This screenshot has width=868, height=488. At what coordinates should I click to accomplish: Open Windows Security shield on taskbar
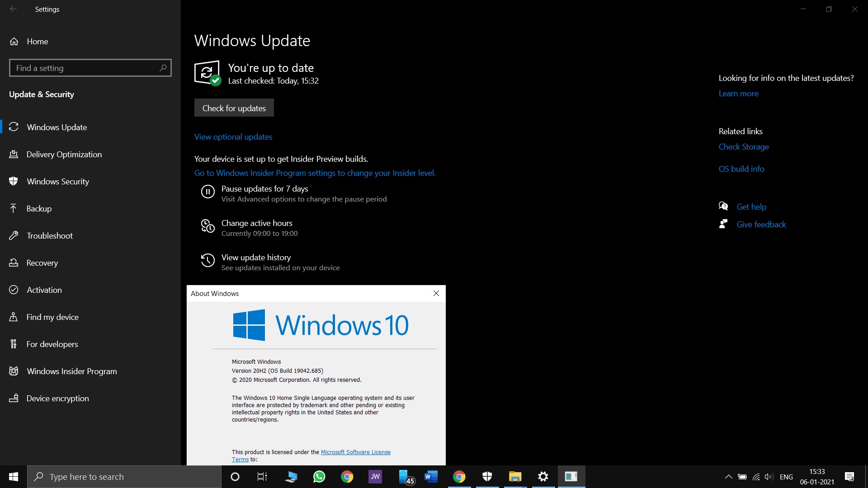click(x=487, y=477)
